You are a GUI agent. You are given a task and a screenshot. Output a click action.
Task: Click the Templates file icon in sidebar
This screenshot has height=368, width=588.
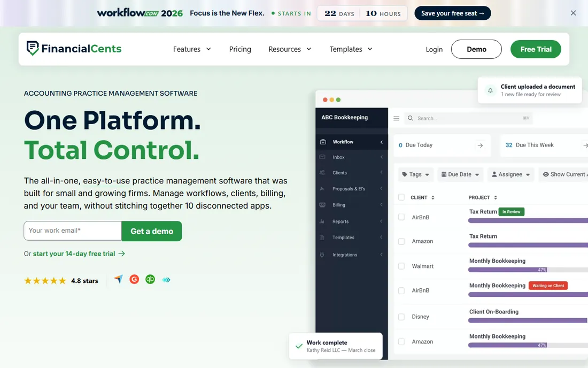click(x=322, y=237)
